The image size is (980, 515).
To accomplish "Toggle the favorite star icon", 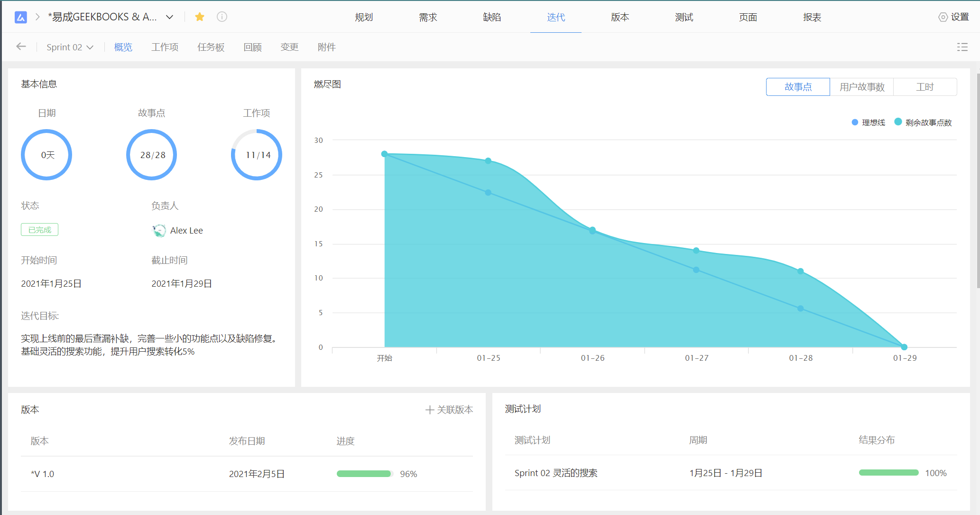I will click(x=200, y=17).
